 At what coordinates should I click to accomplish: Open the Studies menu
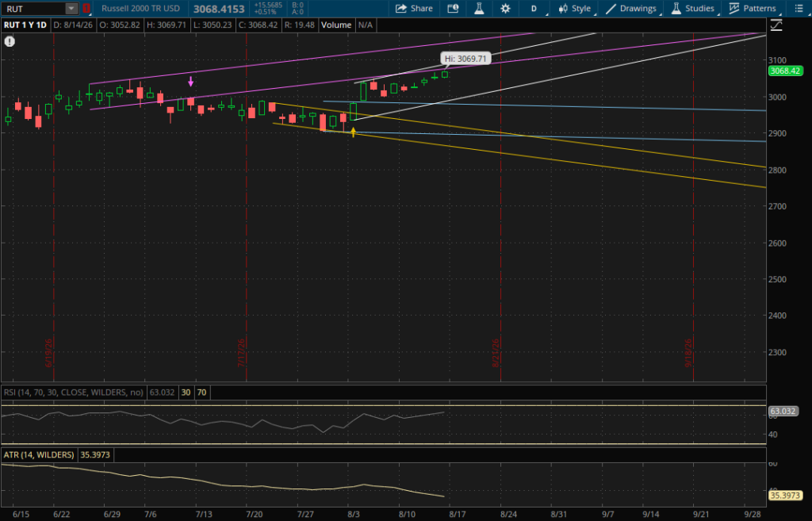point(692,8)
